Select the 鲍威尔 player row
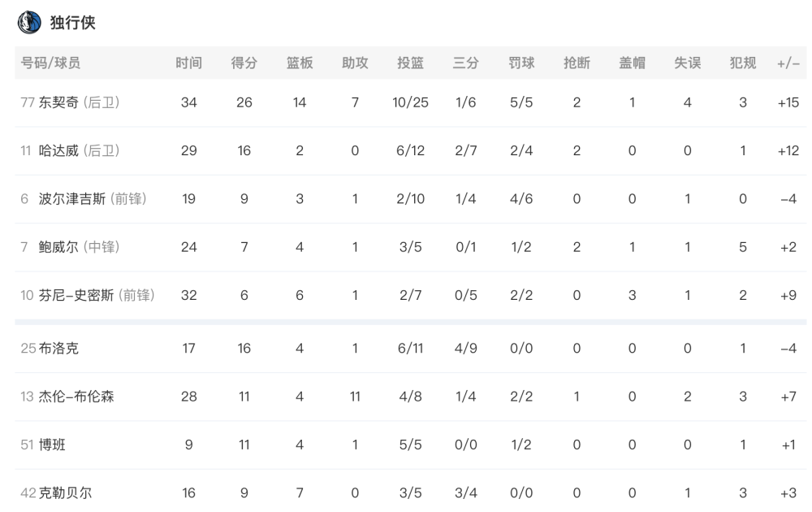 pyautogui.click(x=410, y=247)
